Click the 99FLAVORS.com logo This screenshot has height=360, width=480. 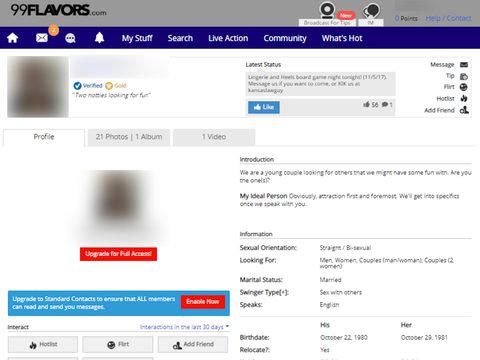[58, 10]
